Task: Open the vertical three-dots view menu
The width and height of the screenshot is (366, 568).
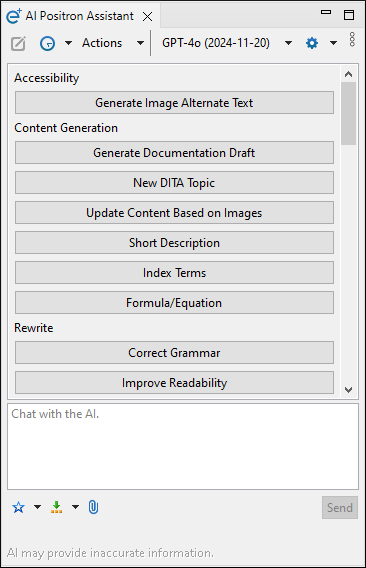Action: [352, 39]
